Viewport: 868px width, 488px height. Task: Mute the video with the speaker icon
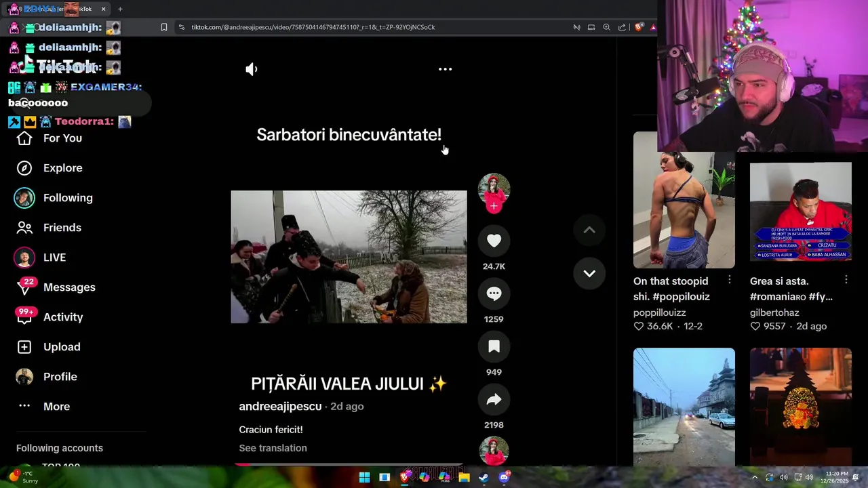pos(252,69)
